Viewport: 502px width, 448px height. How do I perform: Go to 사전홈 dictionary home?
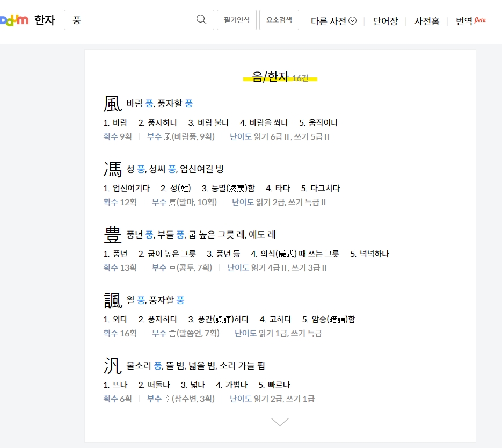pos(426,20)
